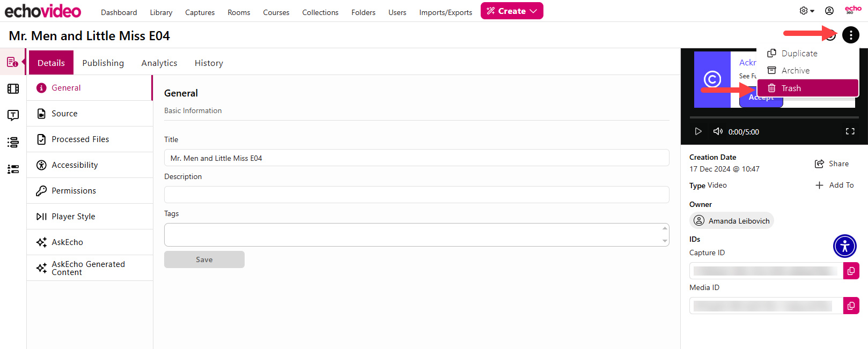
Task: Click into the Title input field
Action: click(x=416, y=158)
